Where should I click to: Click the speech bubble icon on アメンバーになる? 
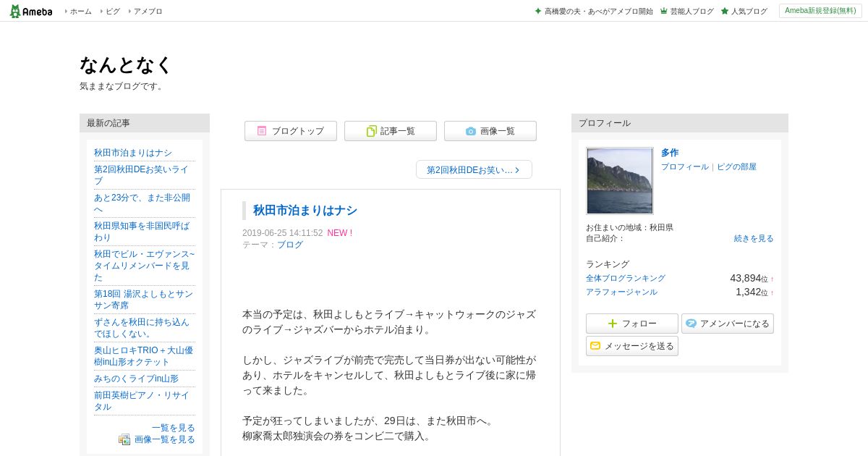691,324
